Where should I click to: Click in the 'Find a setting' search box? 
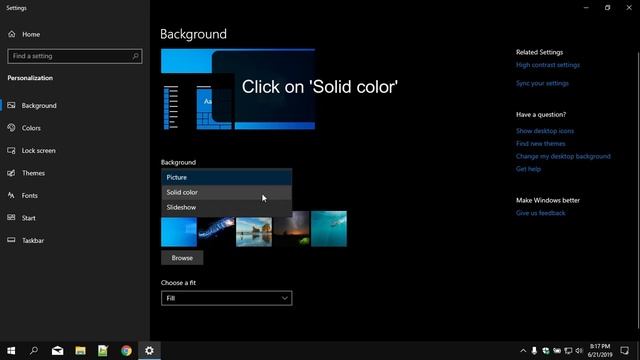75,56
